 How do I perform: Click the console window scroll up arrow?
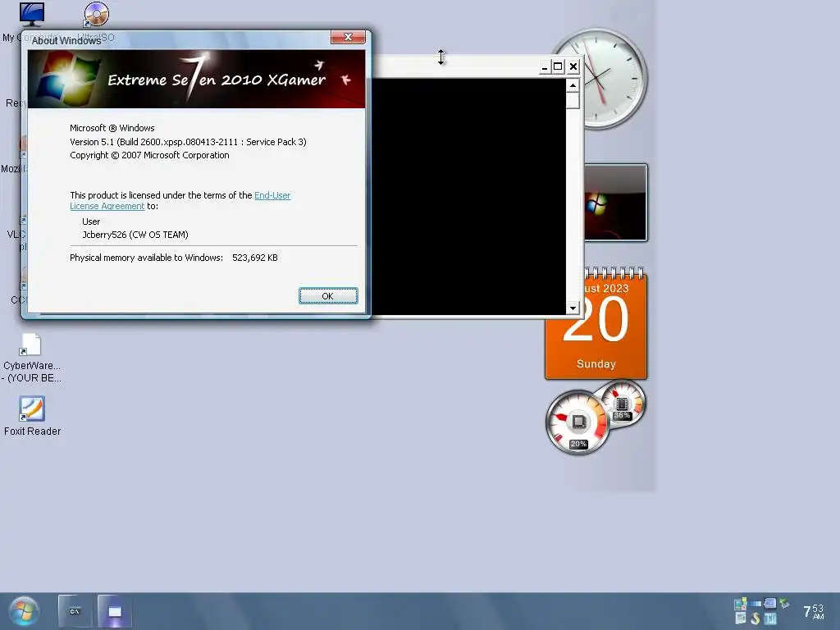(573, 85)
